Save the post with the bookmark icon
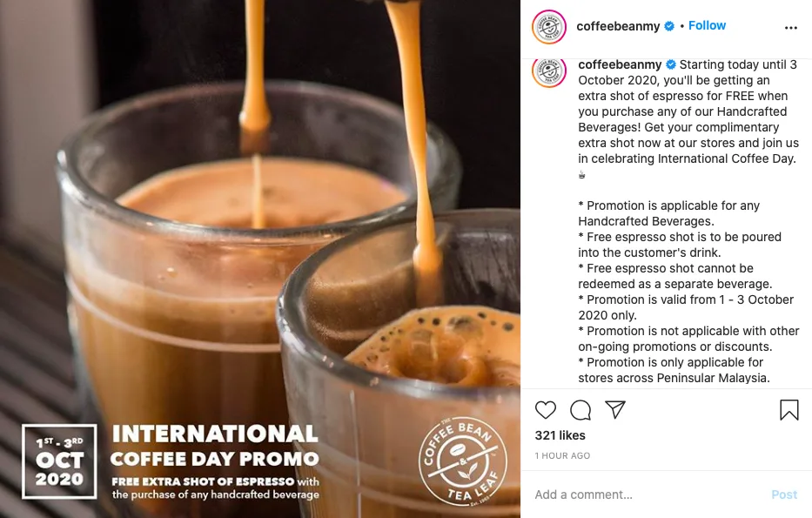 [x=789, y=410]
